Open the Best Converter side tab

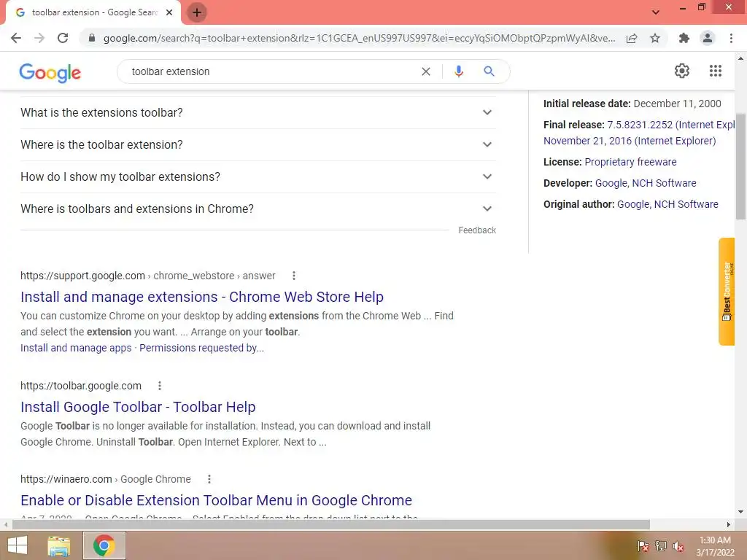(x=727, y=292)
